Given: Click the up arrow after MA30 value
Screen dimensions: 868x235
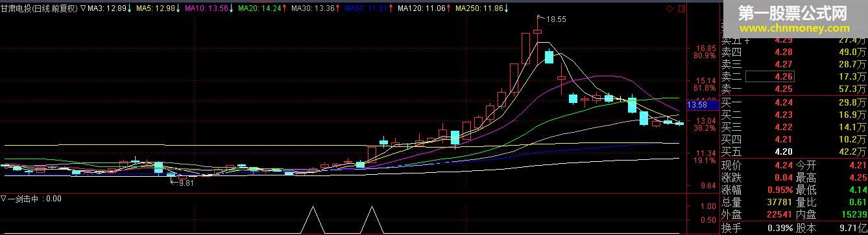Looking at the screenshot, I should [x=338, y=9].
